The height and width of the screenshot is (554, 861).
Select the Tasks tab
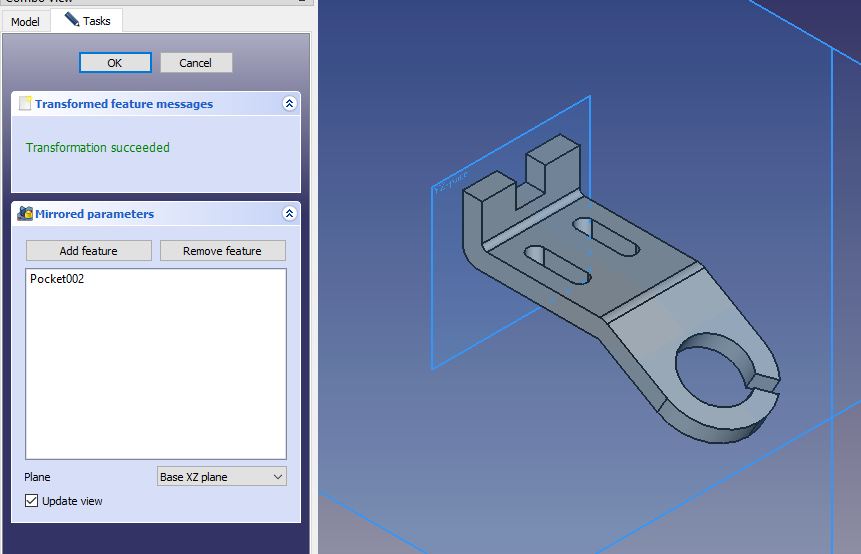click(87, 21)
